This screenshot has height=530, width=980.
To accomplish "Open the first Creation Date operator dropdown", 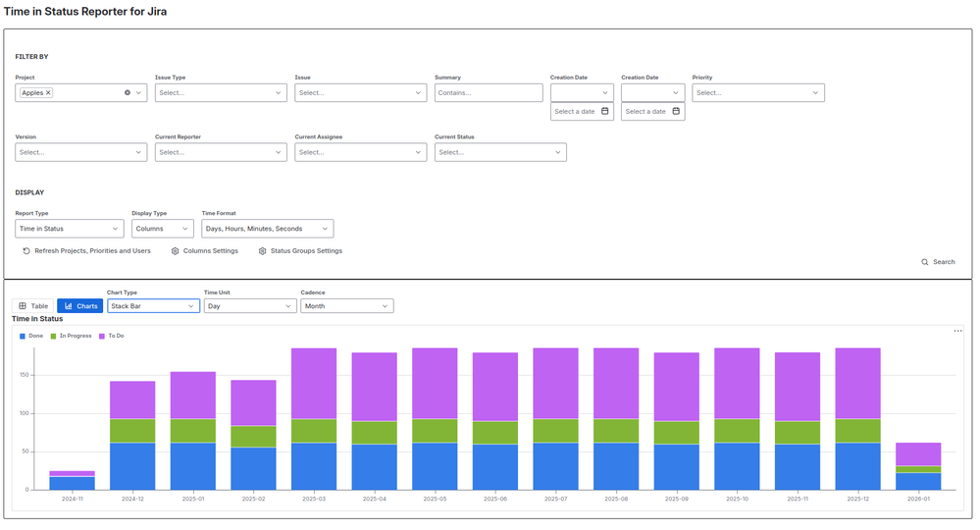I will point(582,92).
